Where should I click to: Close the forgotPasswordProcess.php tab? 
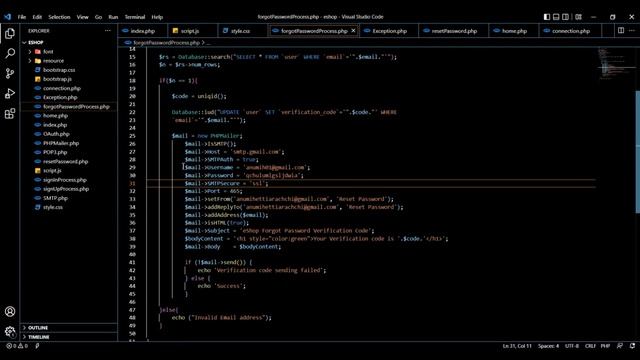(353, 31)
